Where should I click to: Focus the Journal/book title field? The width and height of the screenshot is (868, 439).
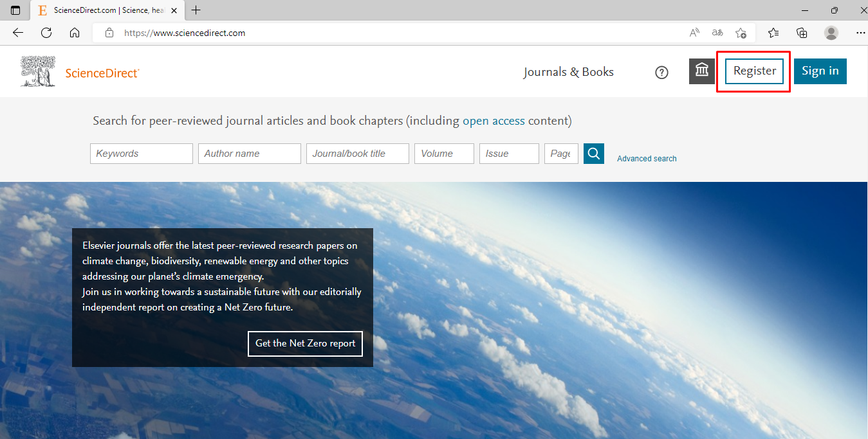pyautogui.click(x=358, y=154)
